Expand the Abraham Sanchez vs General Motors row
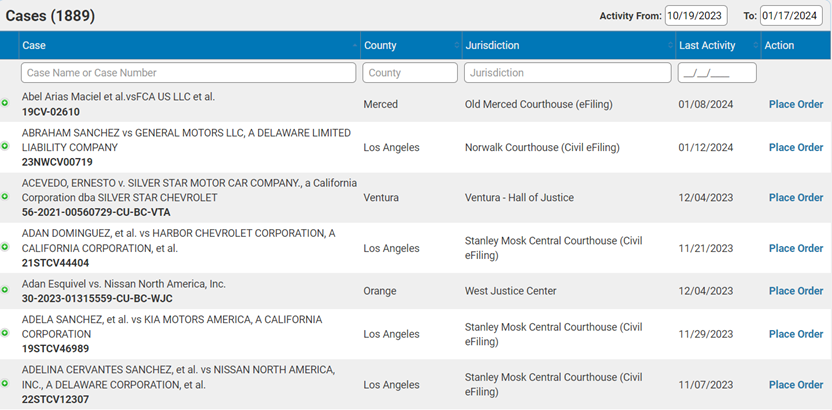This screenshot has height=410, width=832. click(x=5, y=148)
